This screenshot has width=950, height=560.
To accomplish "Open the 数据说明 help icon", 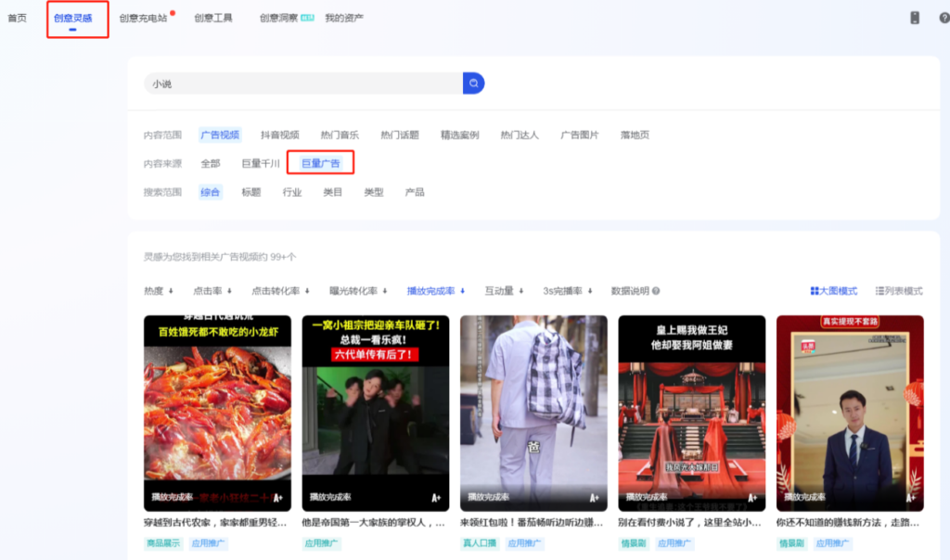I will coord(657,289).
